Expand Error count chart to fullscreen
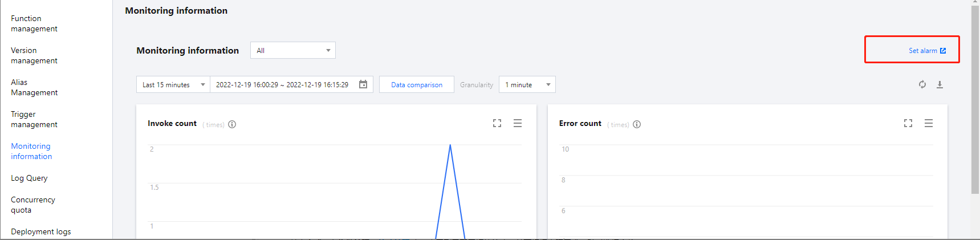 (x=908, y=123)
